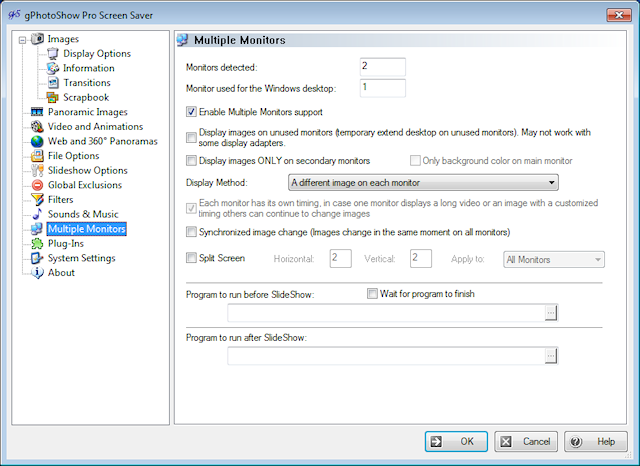This screenshot has height=466, width=640.
Task: Click the Global Exclusions red icon
Action: pos(37,185)
